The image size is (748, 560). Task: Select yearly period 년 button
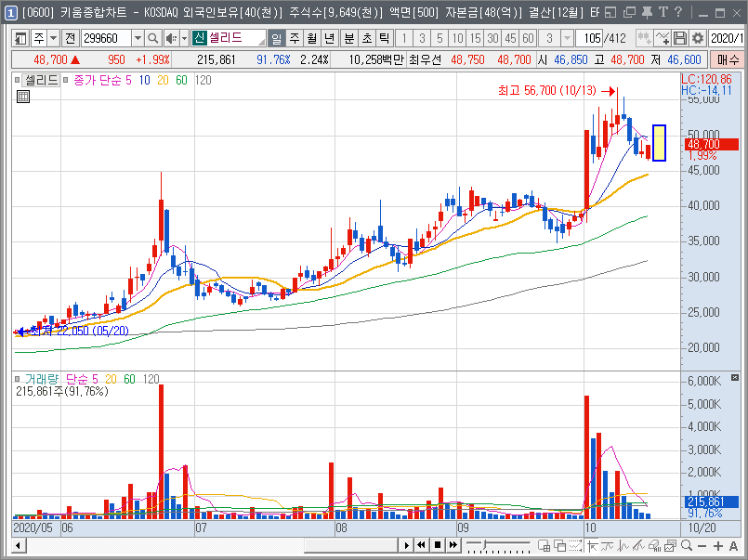tap(330, 38)
